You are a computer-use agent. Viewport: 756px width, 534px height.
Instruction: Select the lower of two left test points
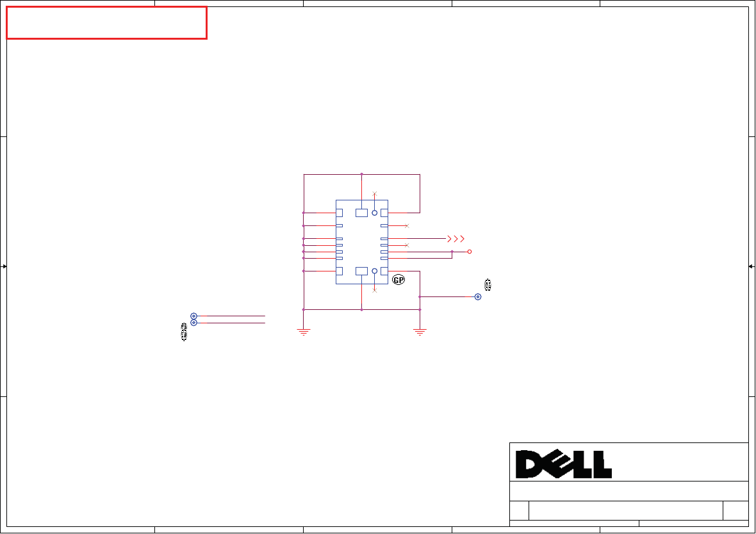[x=194, y=323]
